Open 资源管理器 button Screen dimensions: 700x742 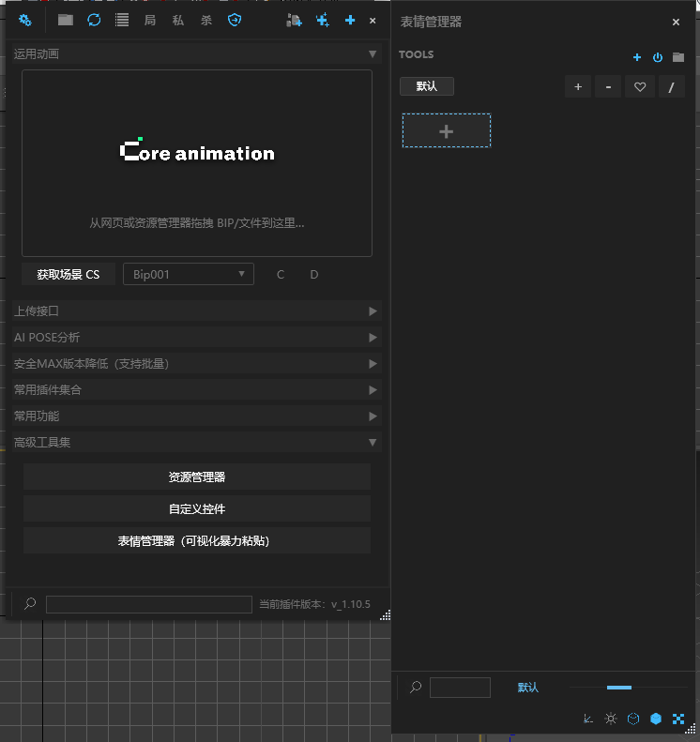click(197, 477)
